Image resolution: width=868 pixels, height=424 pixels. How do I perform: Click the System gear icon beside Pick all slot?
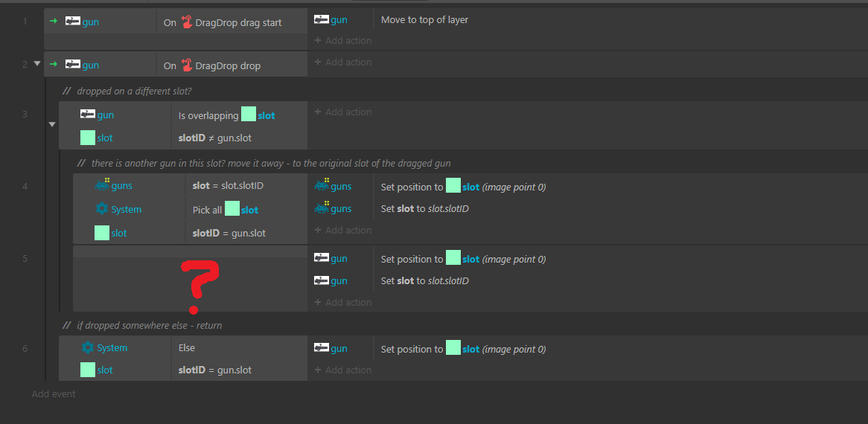[102, 210]
